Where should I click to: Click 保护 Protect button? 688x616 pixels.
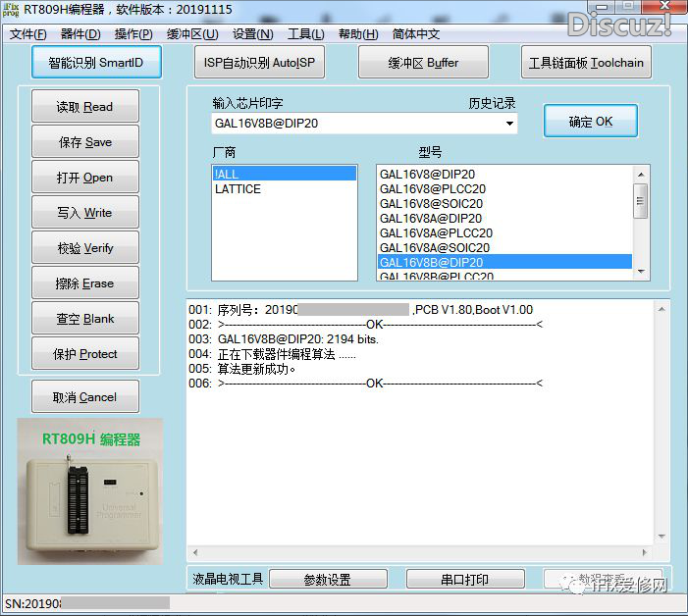pos(85,353)
